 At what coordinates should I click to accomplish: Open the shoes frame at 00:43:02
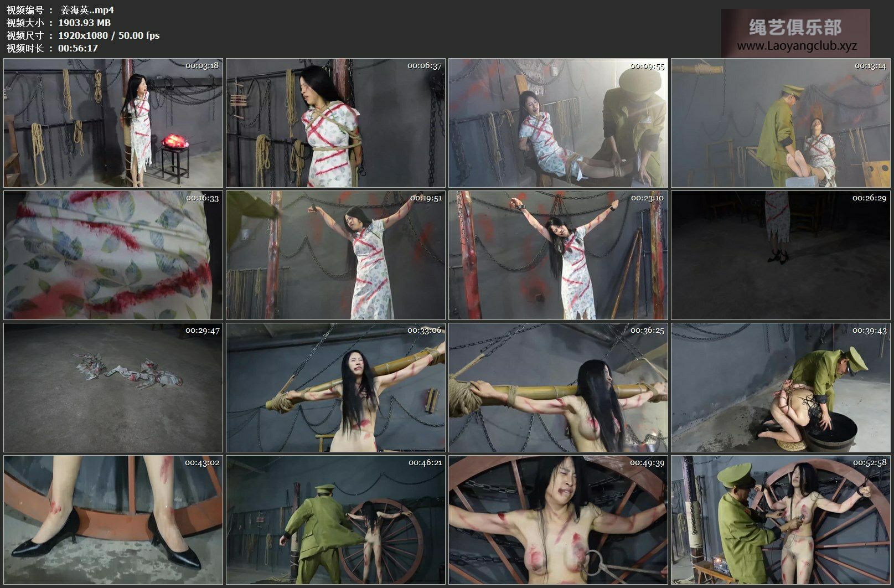113,520
